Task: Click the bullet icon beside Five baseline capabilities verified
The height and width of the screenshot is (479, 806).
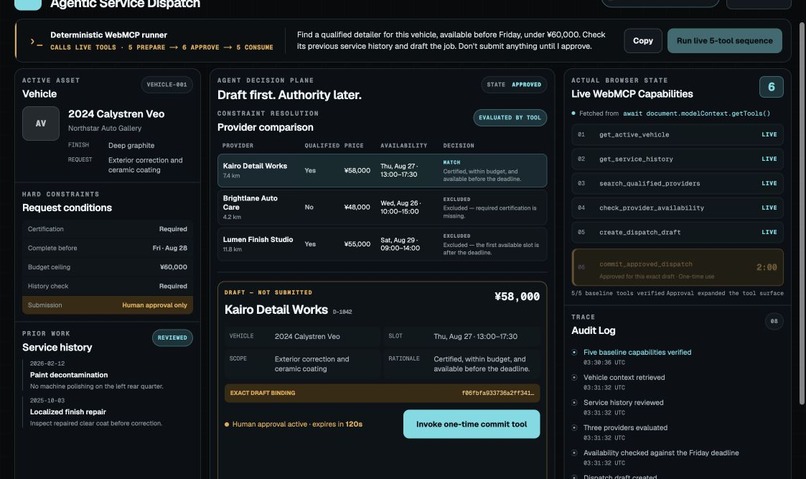Action: (x=574, y=353)
